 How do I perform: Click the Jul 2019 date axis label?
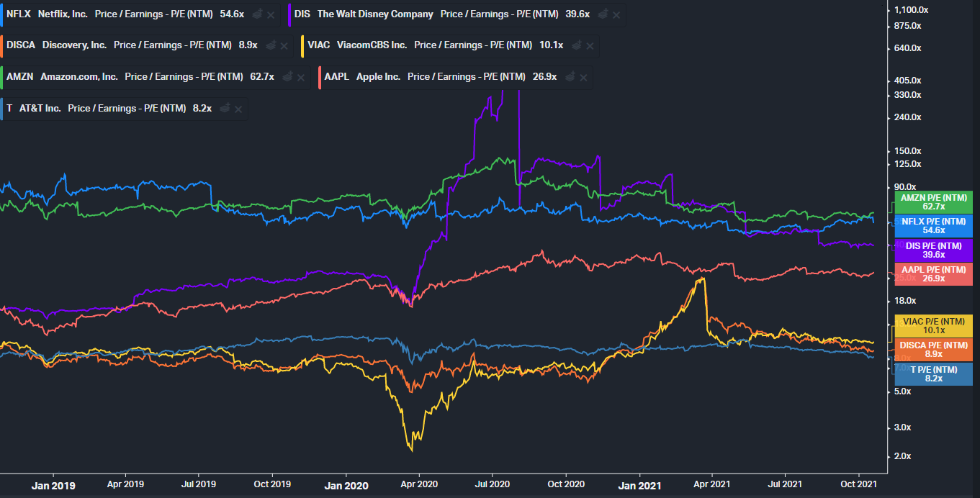(198, 484)
